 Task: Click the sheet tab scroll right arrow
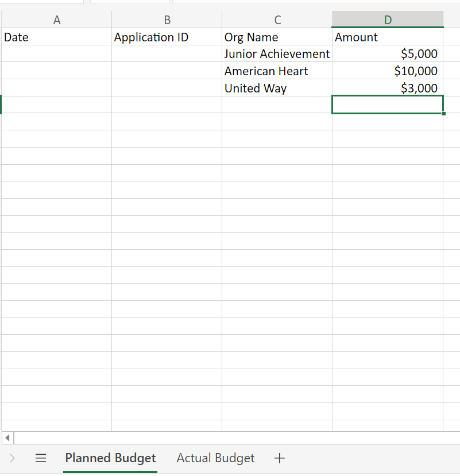click(x=12, y=458)
